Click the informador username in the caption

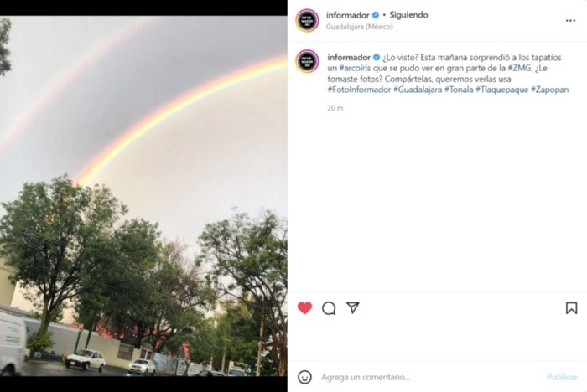349,57
